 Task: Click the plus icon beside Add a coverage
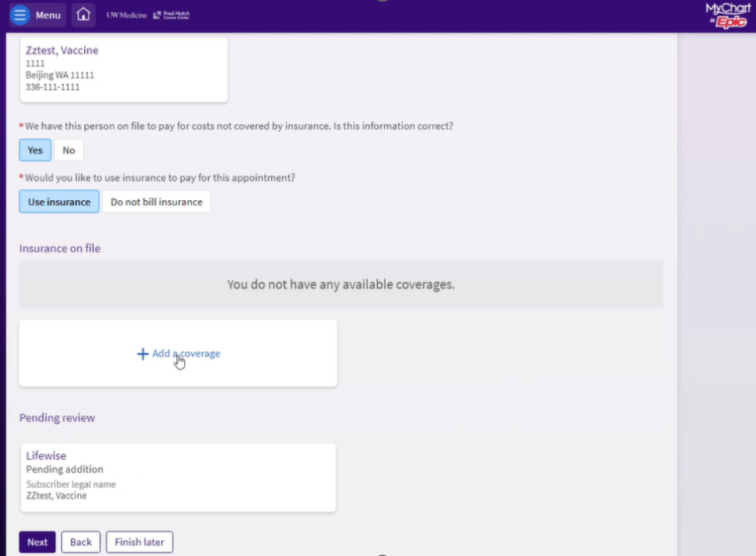[x=142, y=354]
